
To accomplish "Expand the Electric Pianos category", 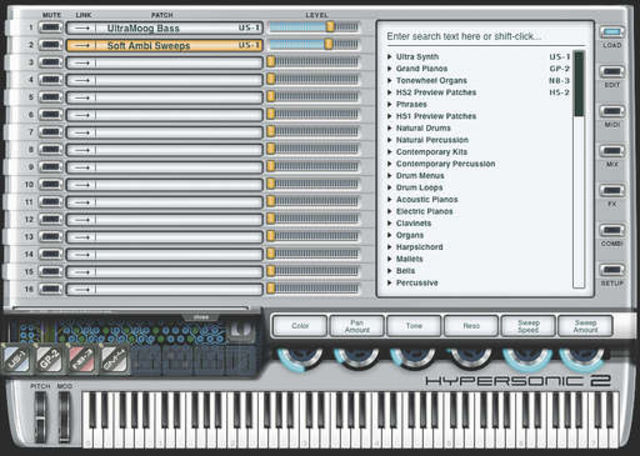I will [x=390, y=211].
